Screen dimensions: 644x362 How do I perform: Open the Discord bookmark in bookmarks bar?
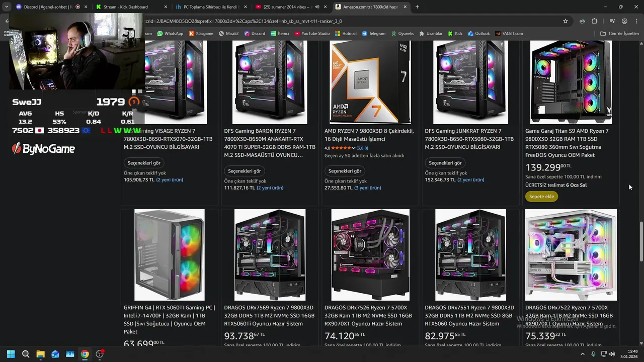[x=255, y=34]
